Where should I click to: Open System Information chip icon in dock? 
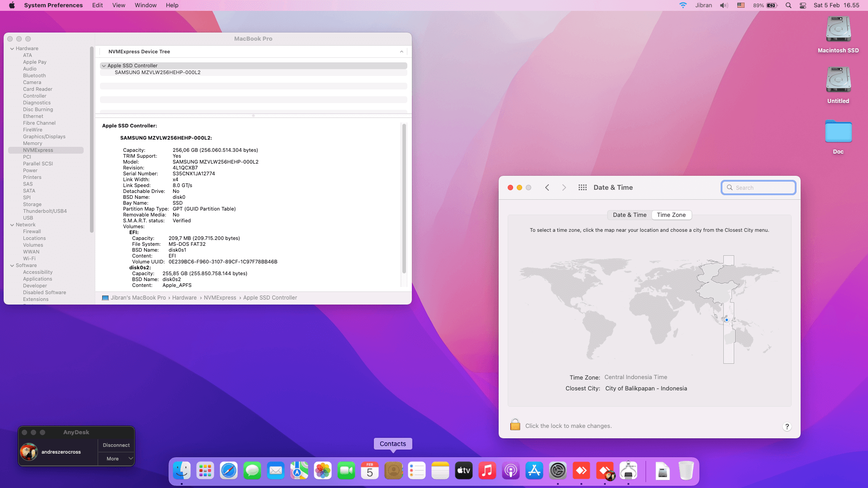(x=628, y=471)
